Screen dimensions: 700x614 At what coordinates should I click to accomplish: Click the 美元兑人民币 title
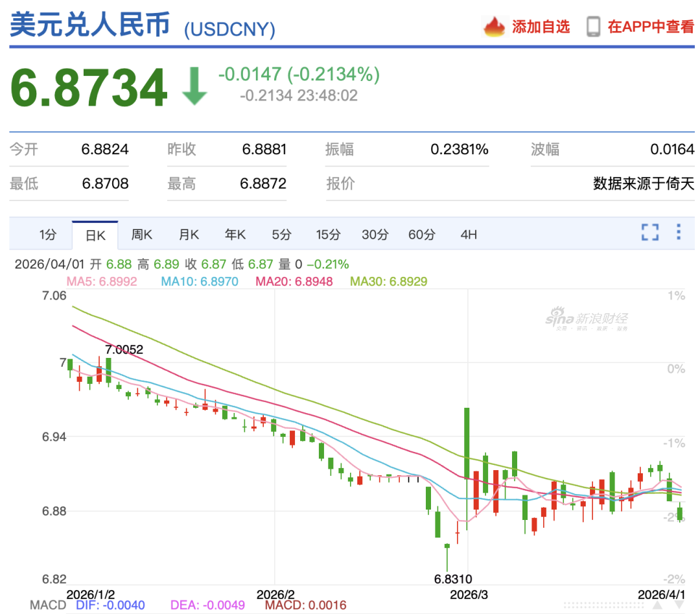[89, 25]
